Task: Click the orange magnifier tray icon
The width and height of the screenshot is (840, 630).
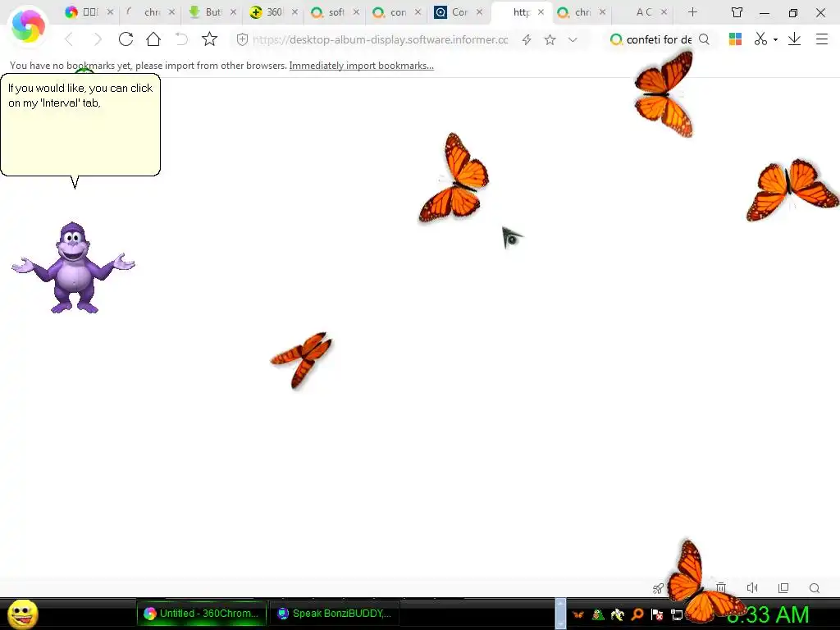Action: click(x=637, y=614)
